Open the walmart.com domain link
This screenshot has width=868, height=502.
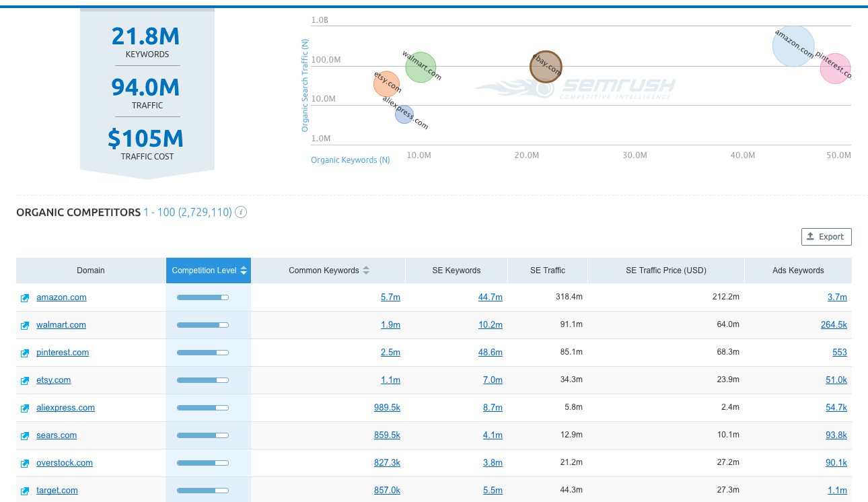[61, 325]
